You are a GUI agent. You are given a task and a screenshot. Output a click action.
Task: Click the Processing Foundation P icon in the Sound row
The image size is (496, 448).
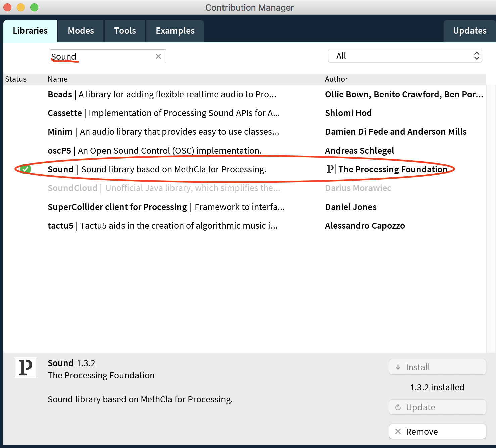pyautogui.click(x=330, y=169)
